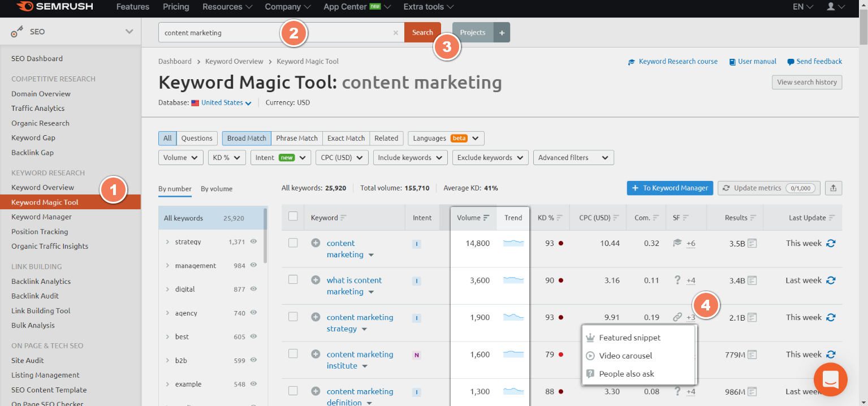This screenshot has width=868, height=406.
Task: Select the Exact Match tab
Action: pos(346,138)
